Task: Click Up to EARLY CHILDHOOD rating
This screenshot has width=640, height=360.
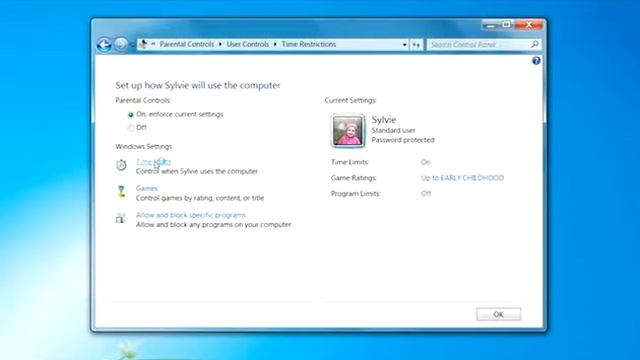Action: pos(462,178)
